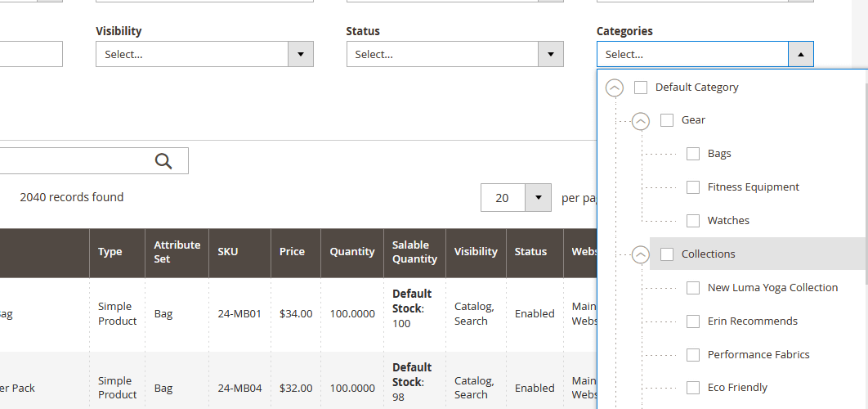The height and width of the screenshot is (409, 868).
Task: Click the $32.00 price cell
Action: (296, 388)
